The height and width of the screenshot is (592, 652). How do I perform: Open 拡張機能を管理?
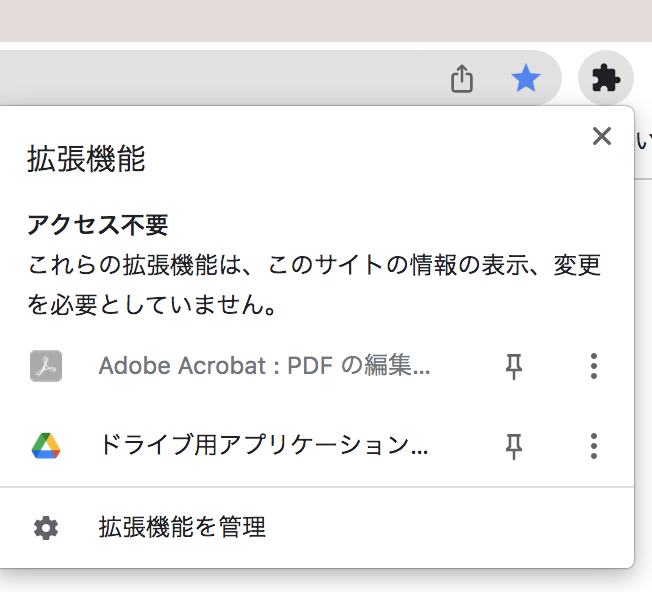(182, 527)
